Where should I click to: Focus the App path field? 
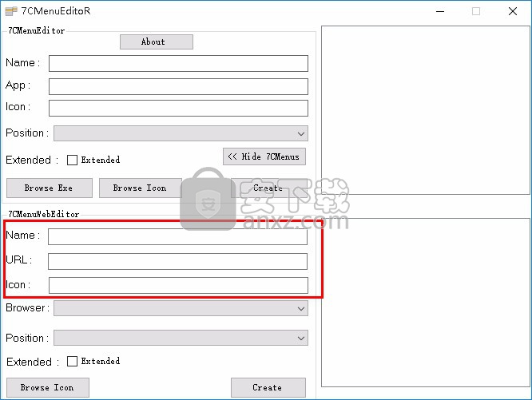pos(178,86)
